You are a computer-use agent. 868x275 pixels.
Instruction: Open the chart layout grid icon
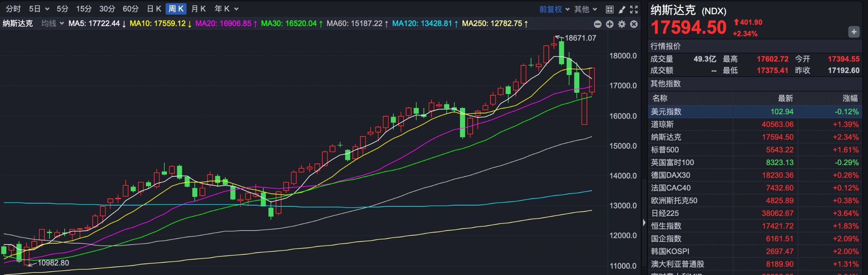coord(610,9)
